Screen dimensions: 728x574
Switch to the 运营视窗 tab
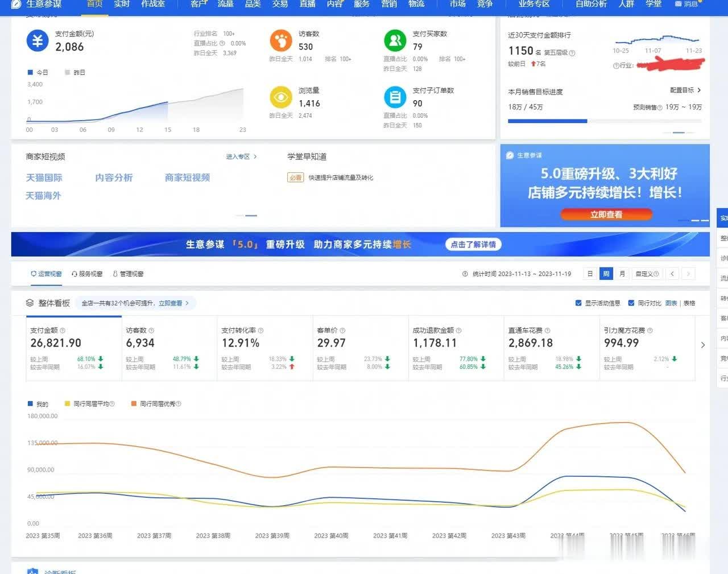tap(46, 274)
